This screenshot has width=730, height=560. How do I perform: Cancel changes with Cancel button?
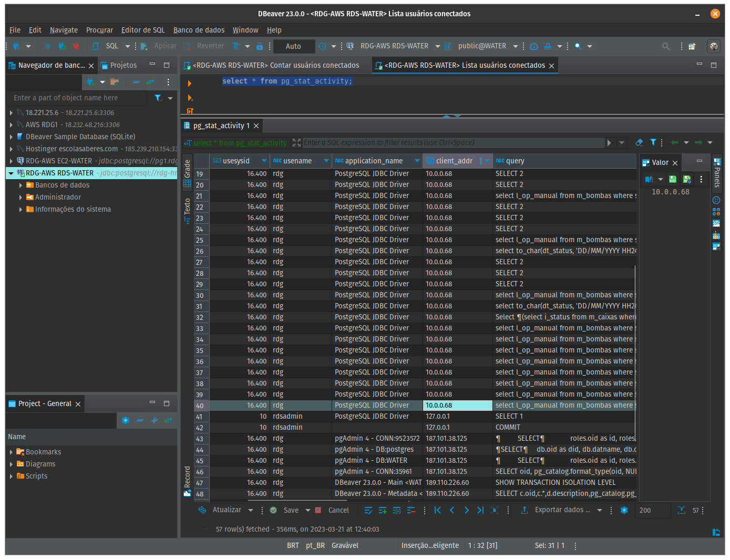pos(338,510)
